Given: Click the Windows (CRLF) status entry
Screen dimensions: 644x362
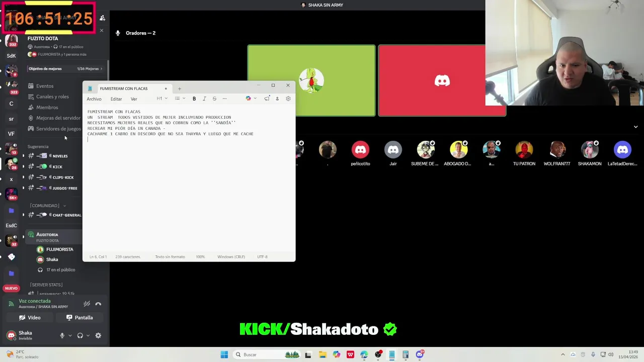Looking at the screenshot, I should point(231,257).
